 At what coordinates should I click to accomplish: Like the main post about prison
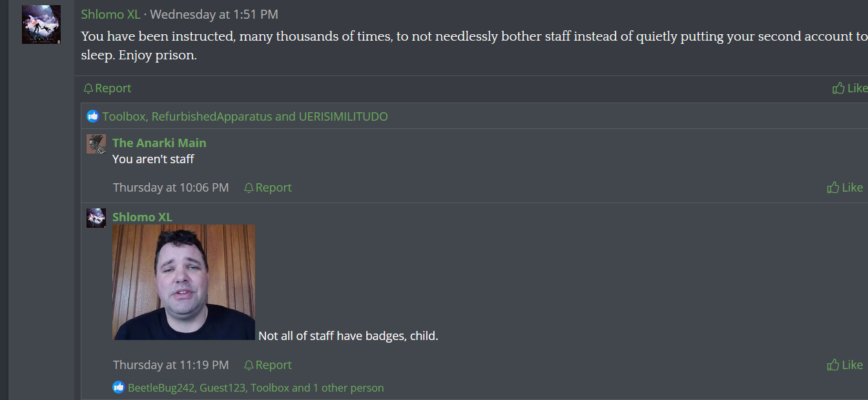tap(850, 88)
